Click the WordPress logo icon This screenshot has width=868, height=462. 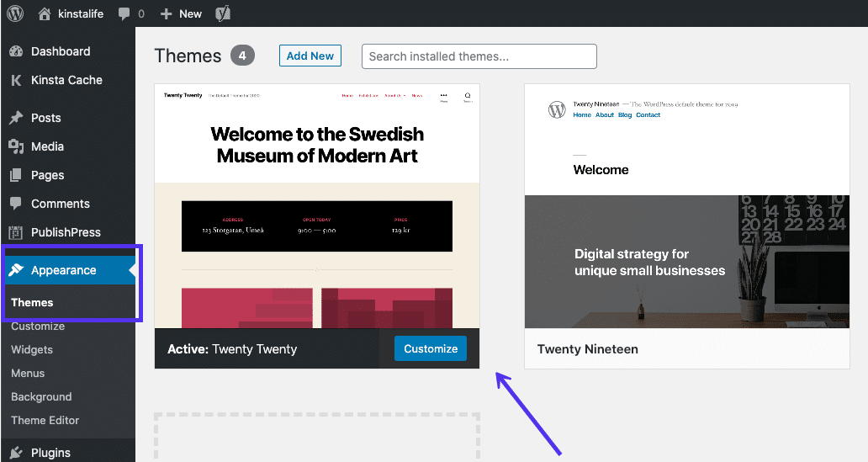pyautogui.click(x=17, y=13)
